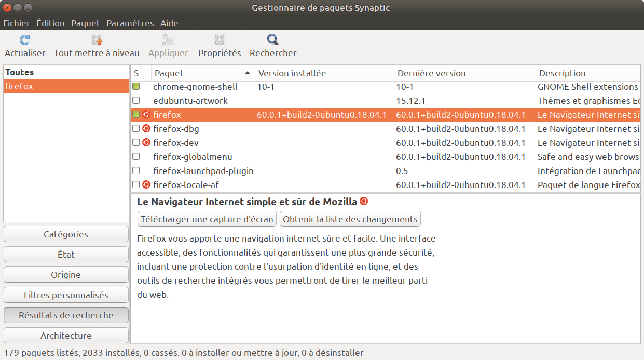The height and width of the screenshot is (360, 644).
Task: Click installed version 10-1 cell
Action: [x=265, y=87]
